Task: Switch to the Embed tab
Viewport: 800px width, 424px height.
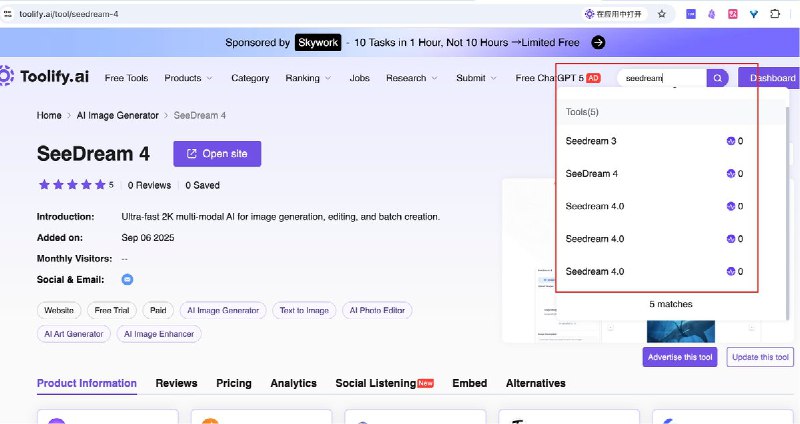Action: click(469, 383)
